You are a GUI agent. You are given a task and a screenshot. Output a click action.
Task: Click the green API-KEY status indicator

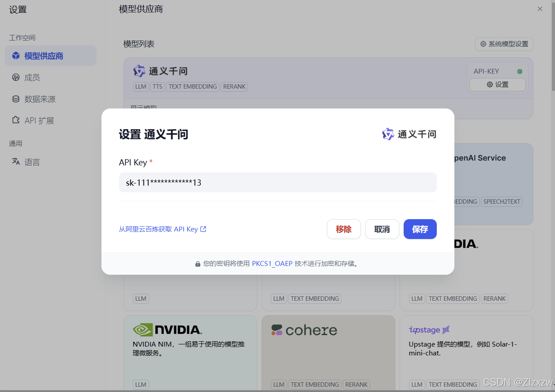(x=520, y=71)
